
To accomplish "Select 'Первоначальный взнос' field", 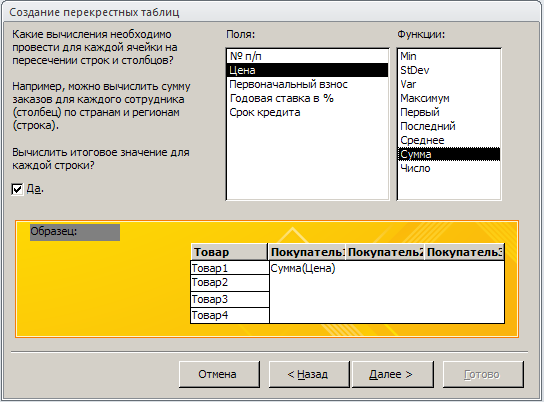I will tap(307, 84).
